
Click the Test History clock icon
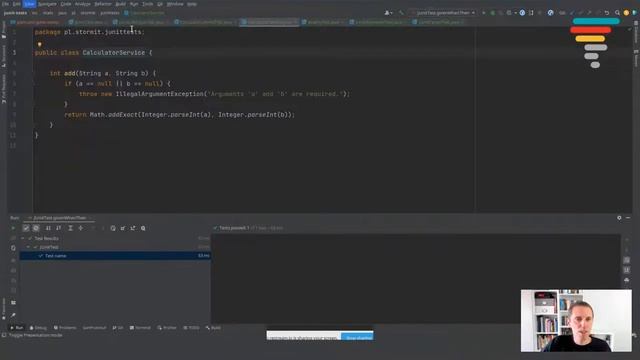pos(113,228)
